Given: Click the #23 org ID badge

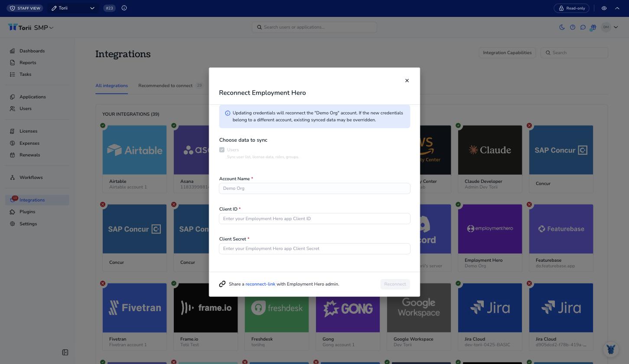Looking at the screenshot, I should pyautogui.click(x=109, y=8).
